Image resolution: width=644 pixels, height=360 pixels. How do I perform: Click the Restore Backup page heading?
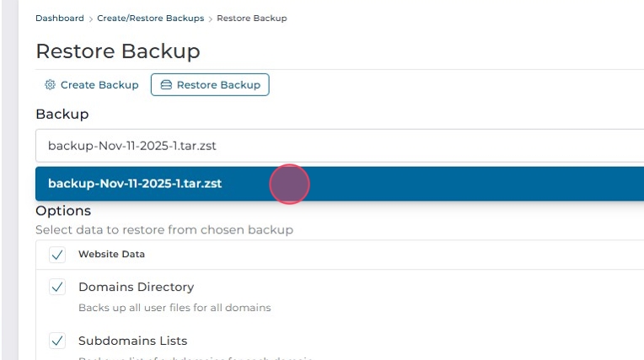click(118, 51)
